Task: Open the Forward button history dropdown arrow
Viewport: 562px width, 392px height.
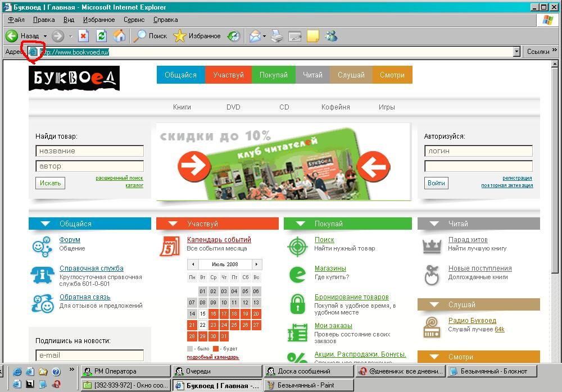Action: (71, 36)
